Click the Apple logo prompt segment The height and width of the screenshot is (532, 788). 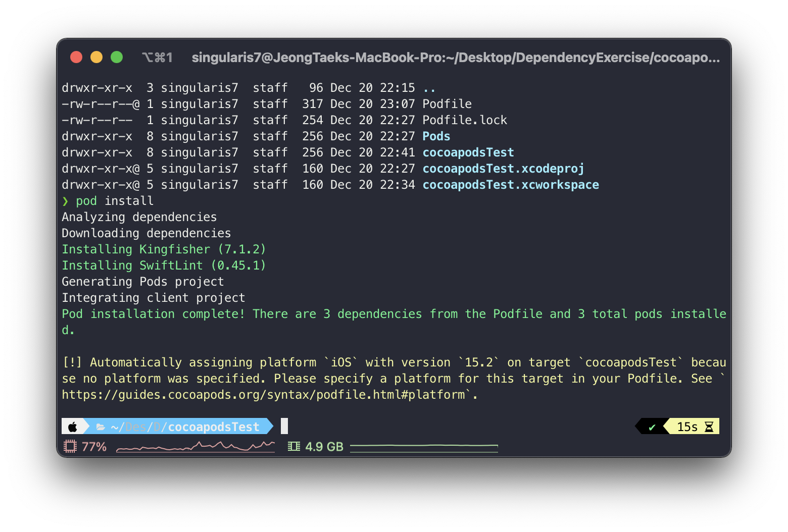73,427
